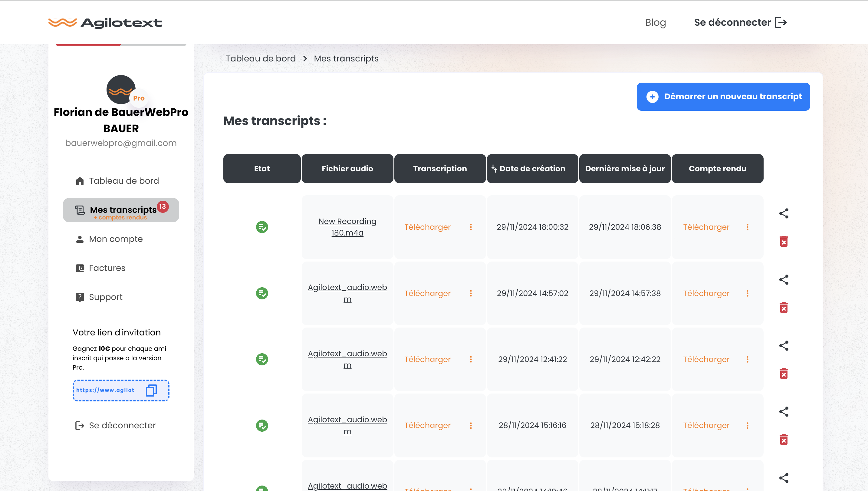This screenshot has height=491, width=868.
Task: Click the date 29/11/2024 18:00:32
Action: click(533, 227)
